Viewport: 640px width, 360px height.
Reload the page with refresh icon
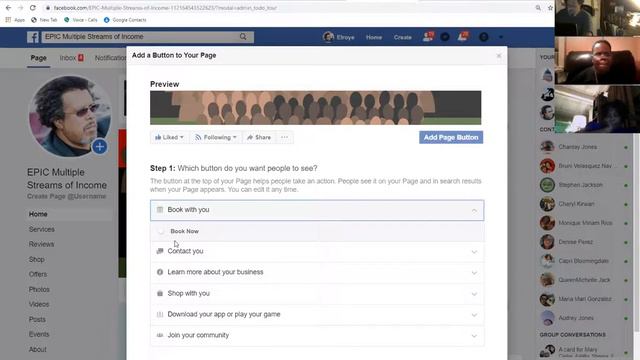(33, 8)
